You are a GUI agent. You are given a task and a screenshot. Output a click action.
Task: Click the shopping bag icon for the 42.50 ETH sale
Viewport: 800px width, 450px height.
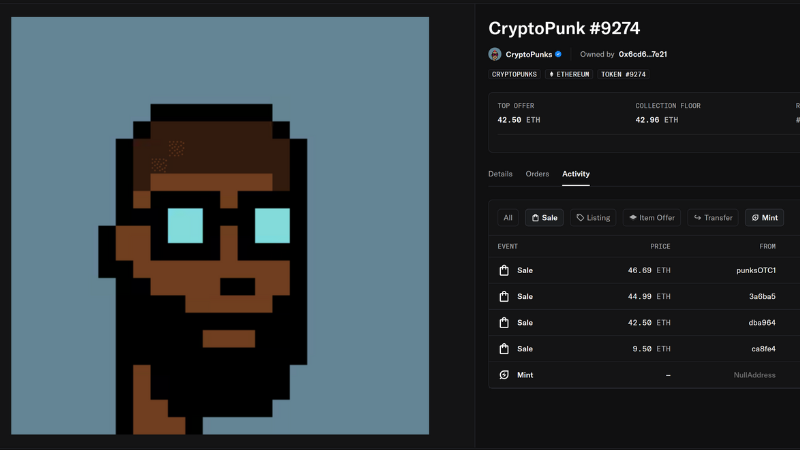504,322
